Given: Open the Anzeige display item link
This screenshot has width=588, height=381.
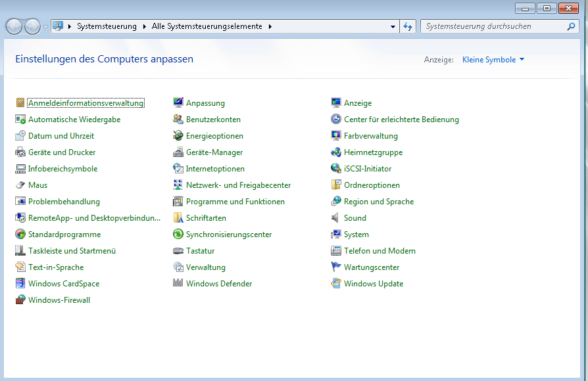Looking at the screenshot, I should (358, 103).
